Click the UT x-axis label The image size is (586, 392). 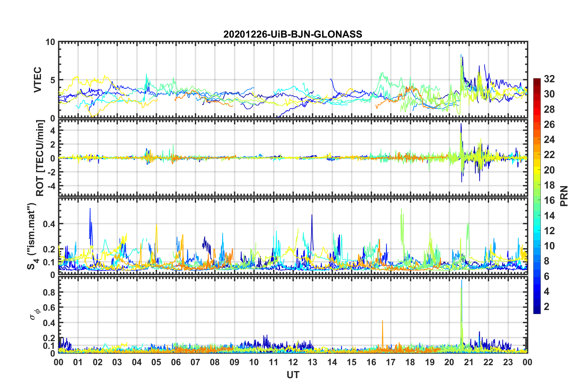click(293, 375)
